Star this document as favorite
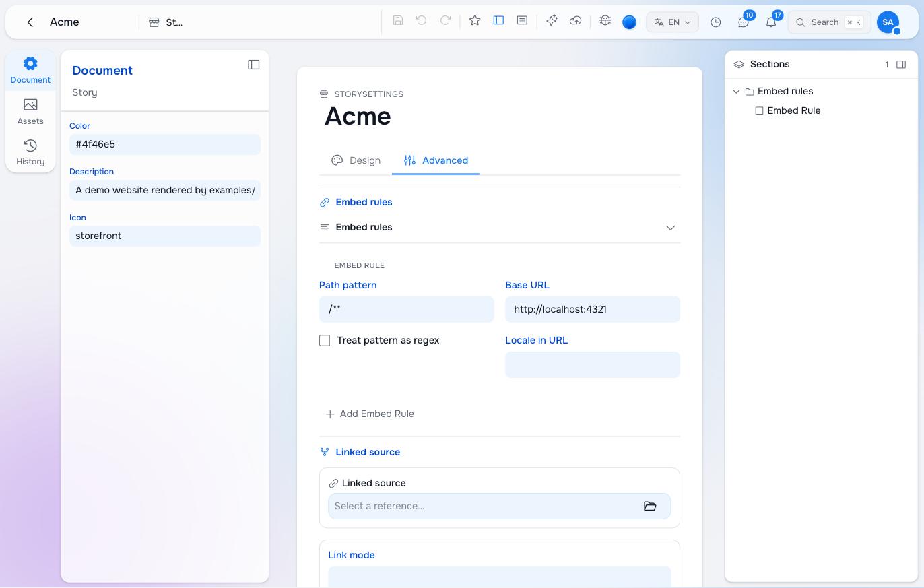This screenshot has width=924, height=588. pos(475,21)
